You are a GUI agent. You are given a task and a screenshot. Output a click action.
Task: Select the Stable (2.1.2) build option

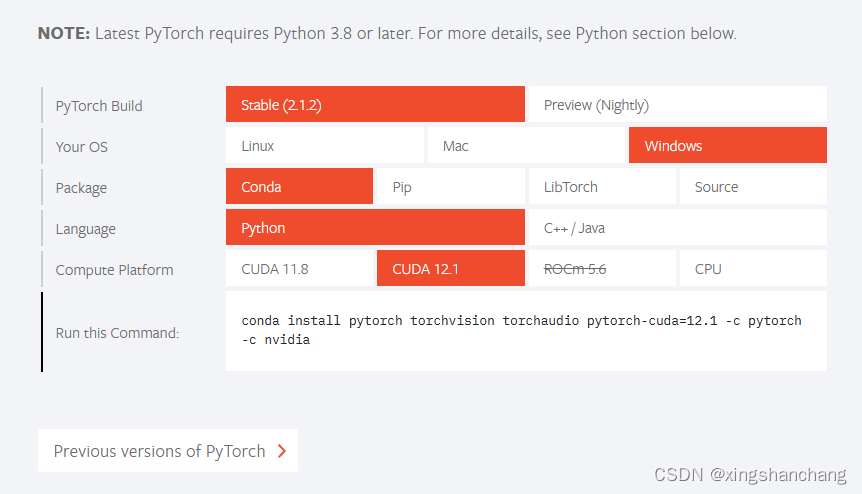pyautogui.click(x=375, y=105)
